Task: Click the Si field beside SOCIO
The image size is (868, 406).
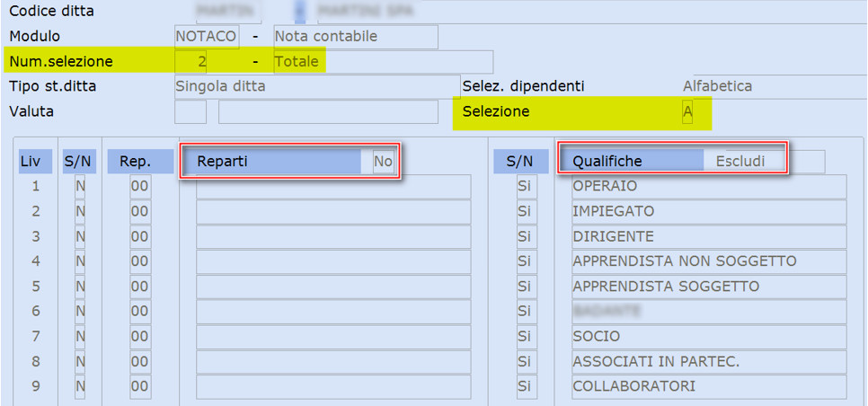Action: pos(527,336)
